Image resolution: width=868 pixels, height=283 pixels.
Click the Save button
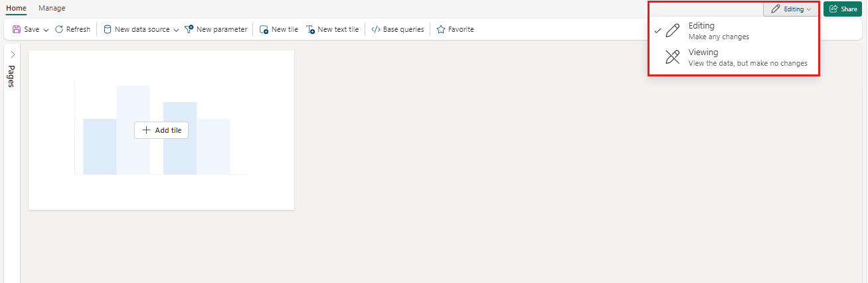(26, 29)
